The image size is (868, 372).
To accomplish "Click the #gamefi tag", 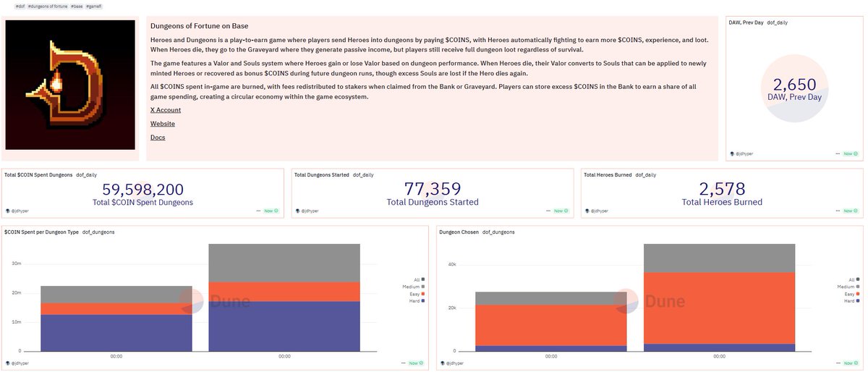I will click(x=95, y=6).
